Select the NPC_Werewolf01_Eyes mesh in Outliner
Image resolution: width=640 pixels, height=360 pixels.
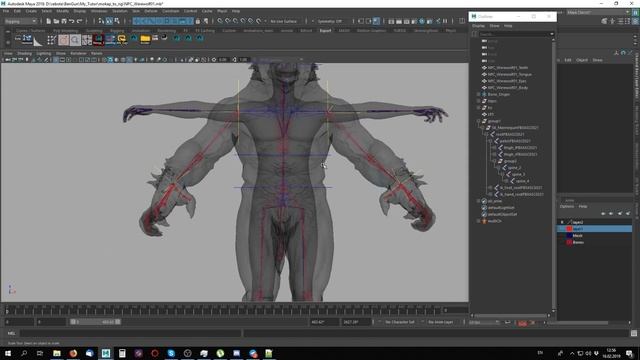point(507,81)
